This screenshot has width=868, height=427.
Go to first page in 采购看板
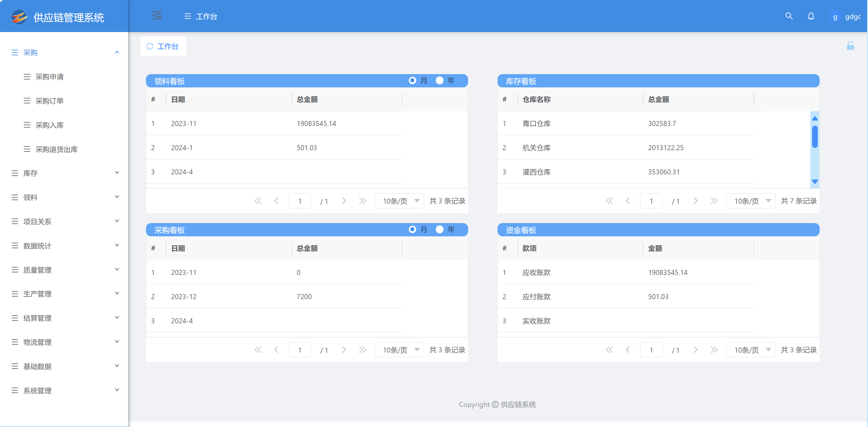pos(258,350)
